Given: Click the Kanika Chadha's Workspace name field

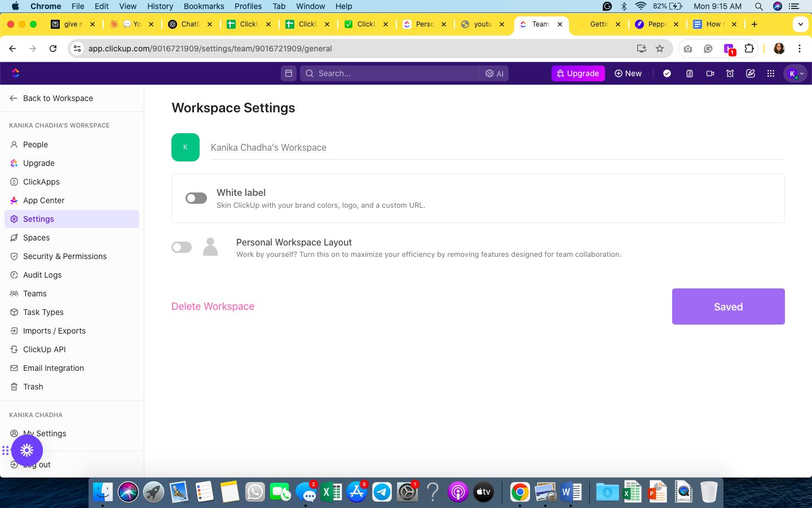Looking at the screenshot, I should tap(497, 147).
